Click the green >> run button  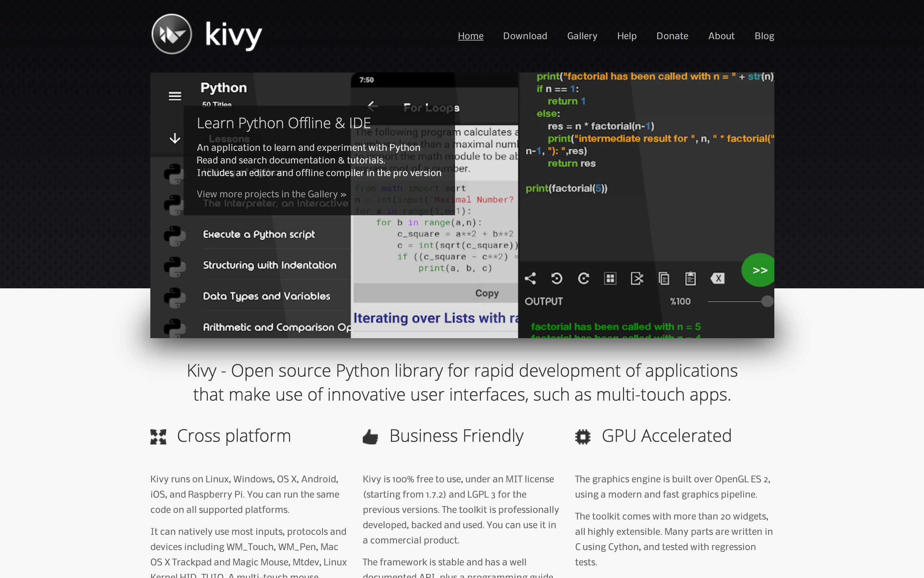tap(758, 270)
